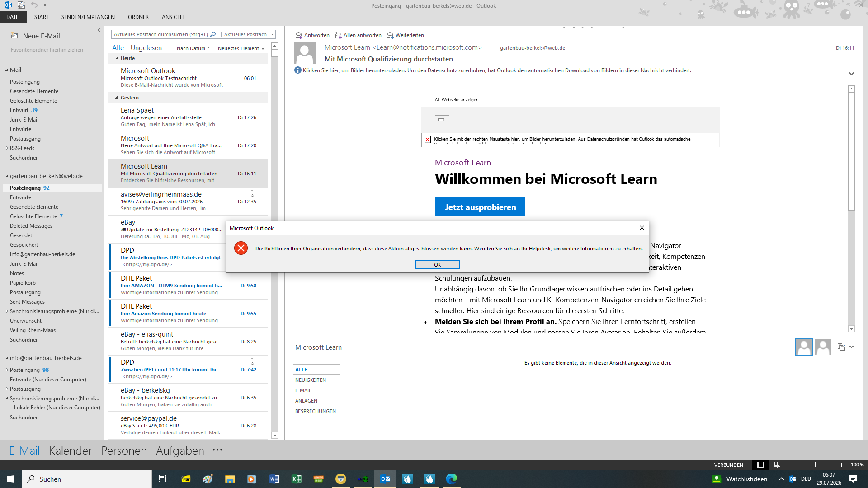Switch to Kalender in the navigation bar
The height and width of the screenshot is (488, 868).
(x=70, y=450)
